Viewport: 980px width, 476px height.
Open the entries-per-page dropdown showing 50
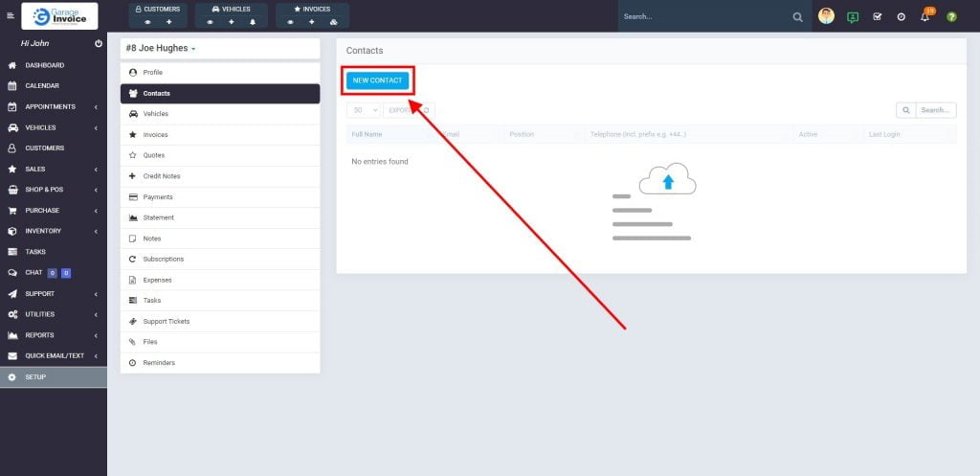[x=364, y=110]
